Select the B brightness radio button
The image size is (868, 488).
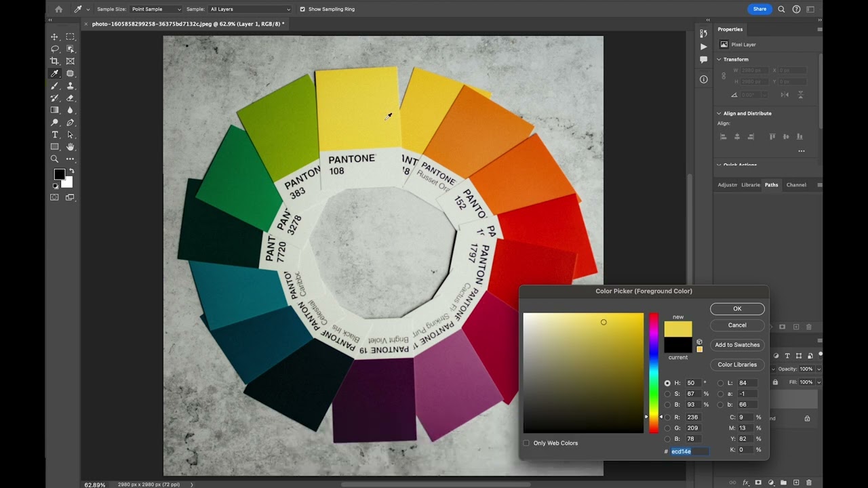(x=667, y=405)
